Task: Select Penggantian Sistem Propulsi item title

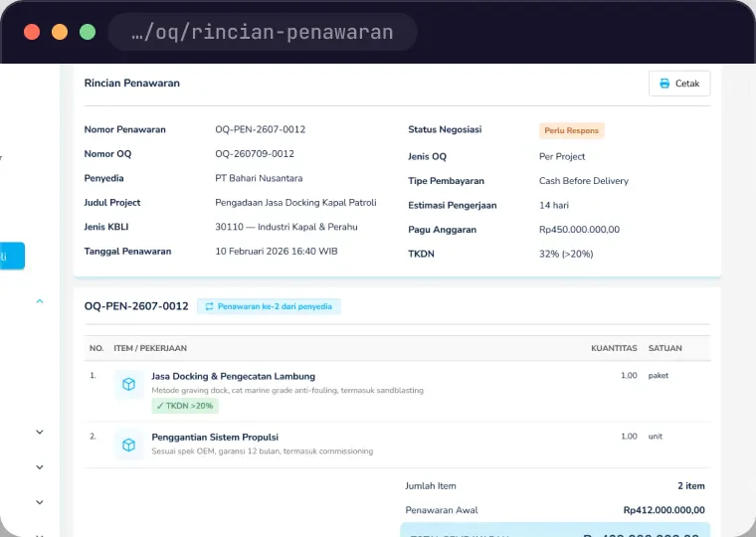Action: coord(215,438)
